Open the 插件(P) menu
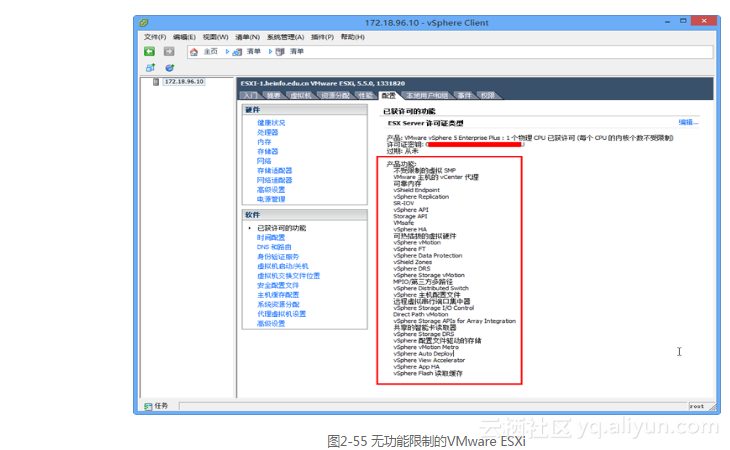Image resolution: width=730 pixels, height=450 pixels. pyautogui.click(x=322, y=37)
